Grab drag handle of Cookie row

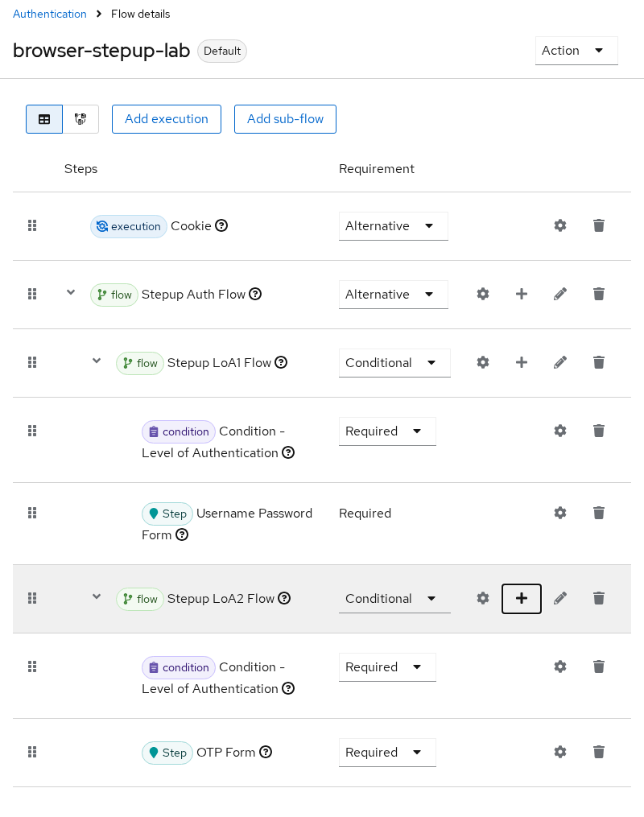(x=32, y=225)
